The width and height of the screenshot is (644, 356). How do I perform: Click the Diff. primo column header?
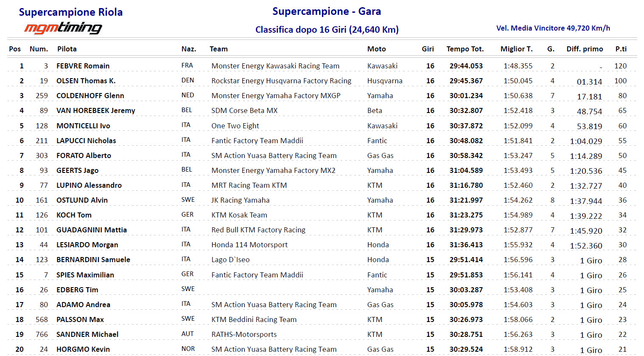coord(585,49)
